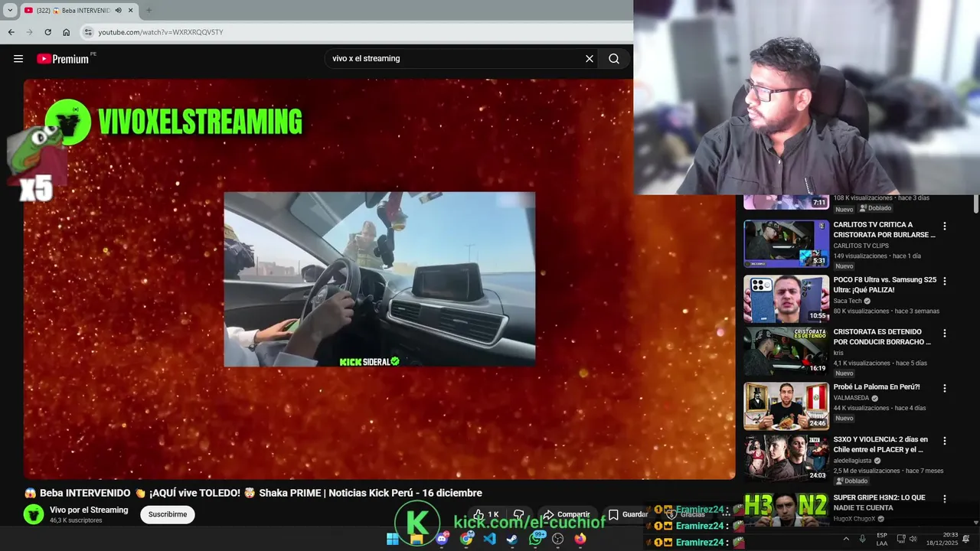Click the youtube.com URL in the address bar
This screenshot has height=551, width=980.
pos(161,32)
